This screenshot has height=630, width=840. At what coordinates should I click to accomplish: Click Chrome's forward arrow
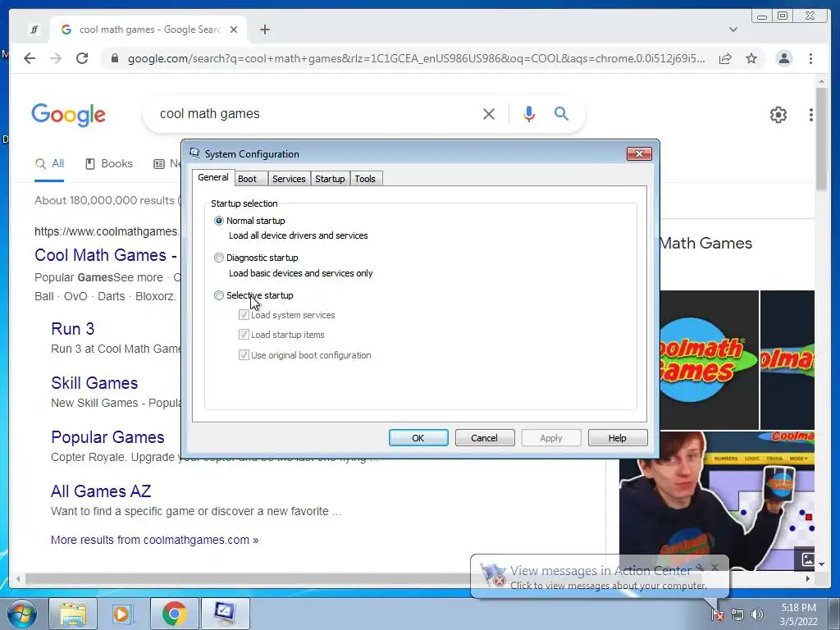tap(56, 58)
